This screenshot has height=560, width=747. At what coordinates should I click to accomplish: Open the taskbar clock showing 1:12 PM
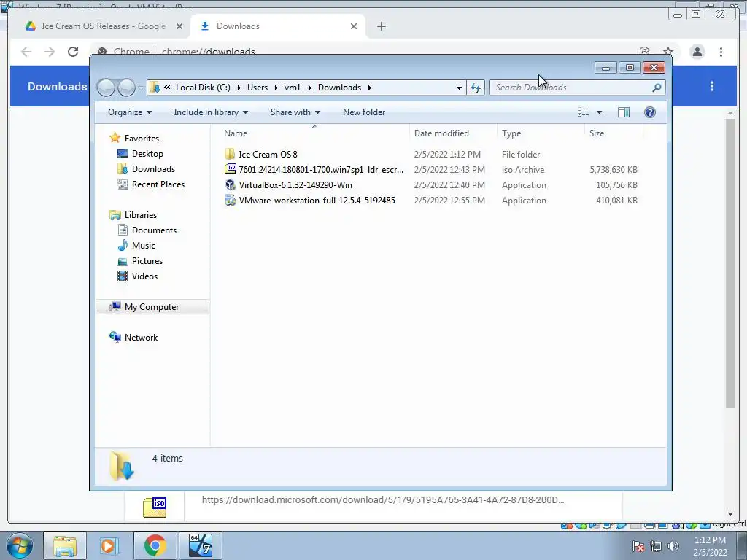710,545
